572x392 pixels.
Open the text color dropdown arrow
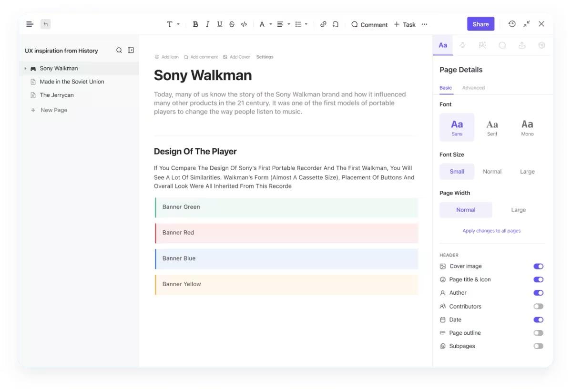tap(271, 24)
